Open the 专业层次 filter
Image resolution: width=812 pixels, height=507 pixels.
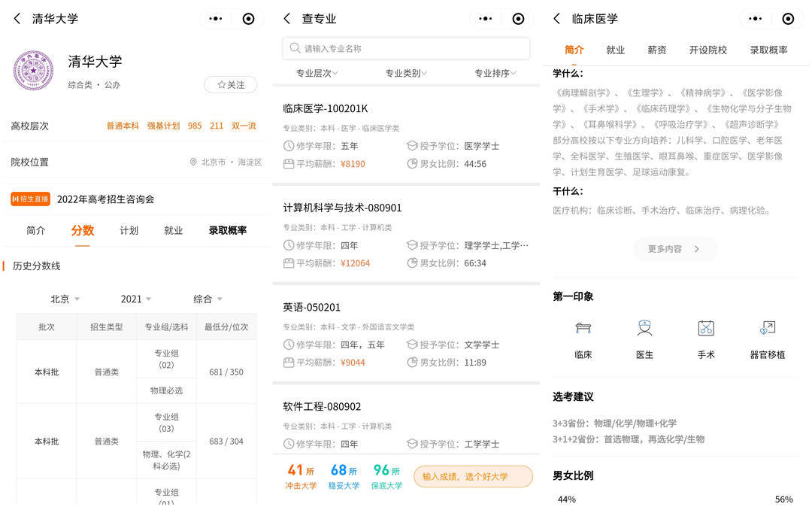(x=317, y=73)
